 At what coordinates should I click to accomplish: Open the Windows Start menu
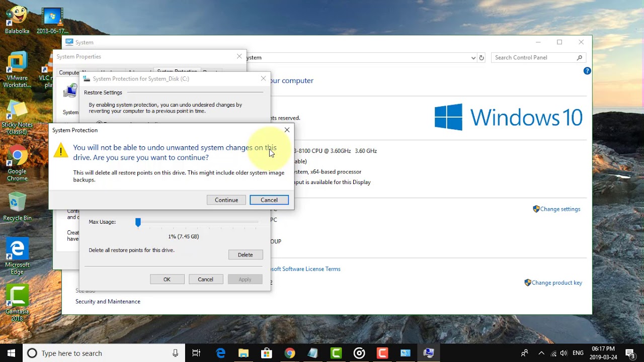click(11, 353)
